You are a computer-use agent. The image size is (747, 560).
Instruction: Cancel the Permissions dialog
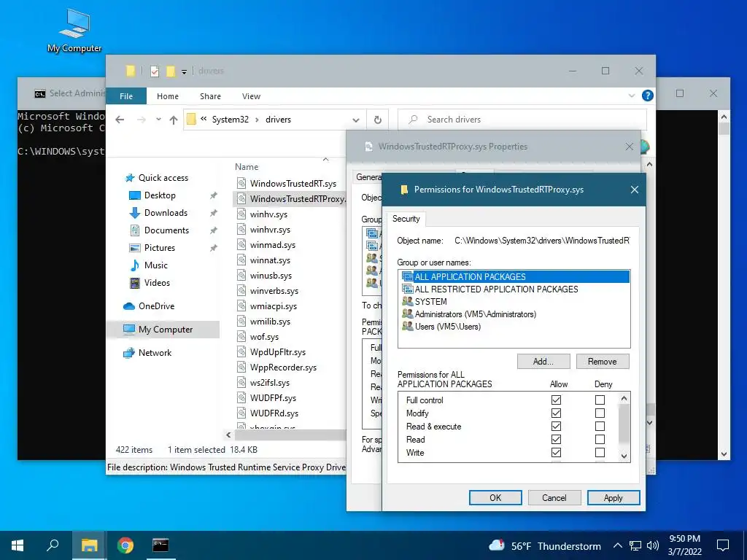554,497
